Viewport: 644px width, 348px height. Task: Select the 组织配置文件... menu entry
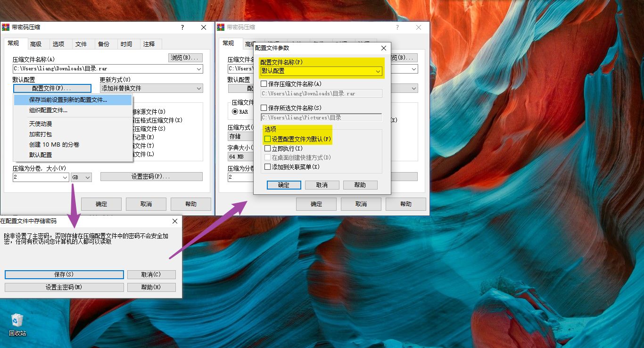(x=73, y=110)
